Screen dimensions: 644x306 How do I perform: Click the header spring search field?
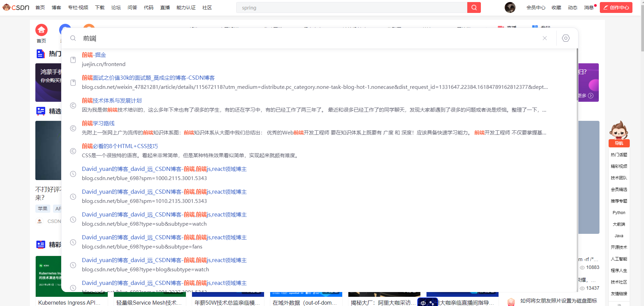coord(352,7)
